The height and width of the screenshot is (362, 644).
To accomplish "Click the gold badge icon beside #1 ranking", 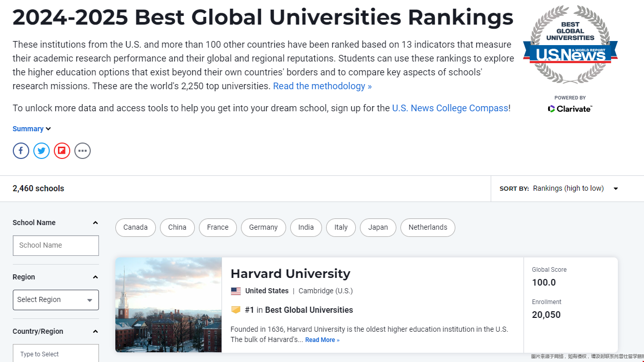I will [x=236, y=310].
